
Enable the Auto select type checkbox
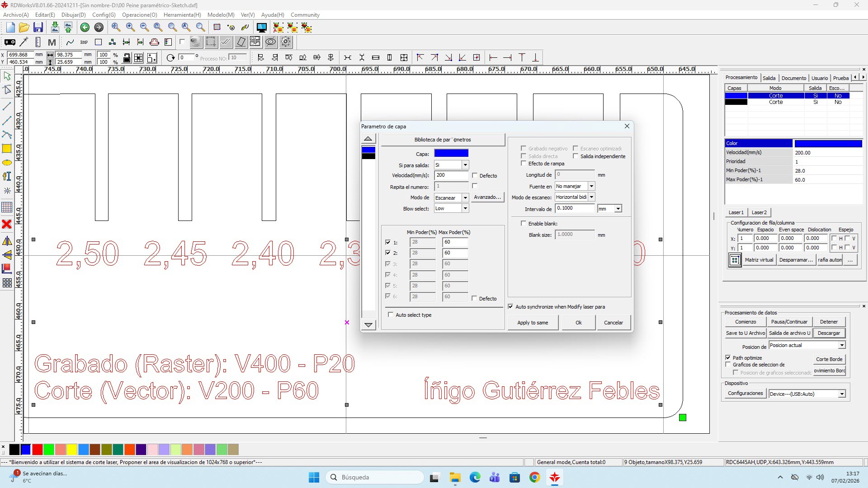pos(391,314)
